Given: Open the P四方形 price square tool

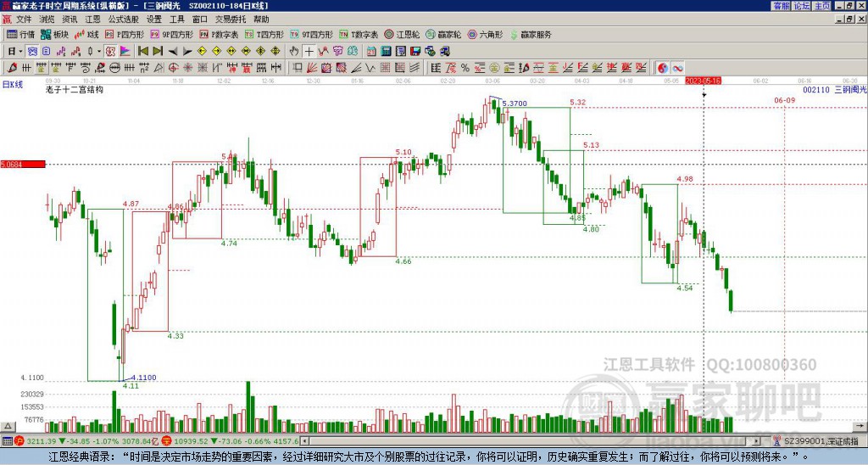Looking at the screenshot, I should [125, 34].
